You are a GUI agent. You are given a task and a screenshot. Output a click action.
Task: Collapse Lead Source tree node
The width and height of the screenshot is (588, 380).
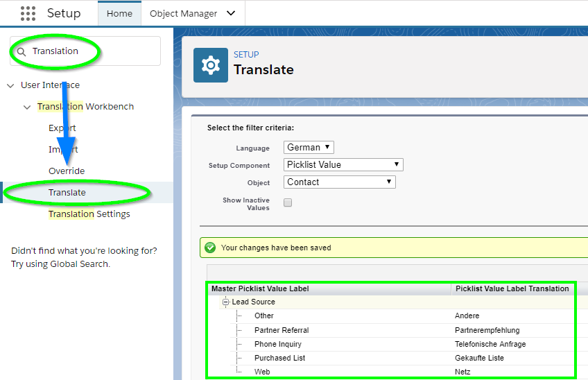(x=225, y=302)
